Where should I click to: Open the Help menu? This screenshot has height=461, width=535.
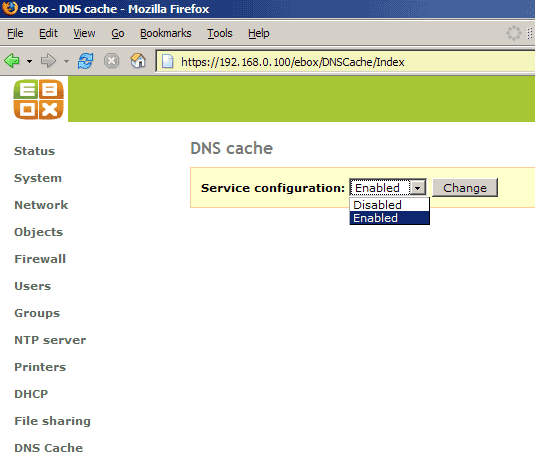pyautogui.click(x=259, y=33)
